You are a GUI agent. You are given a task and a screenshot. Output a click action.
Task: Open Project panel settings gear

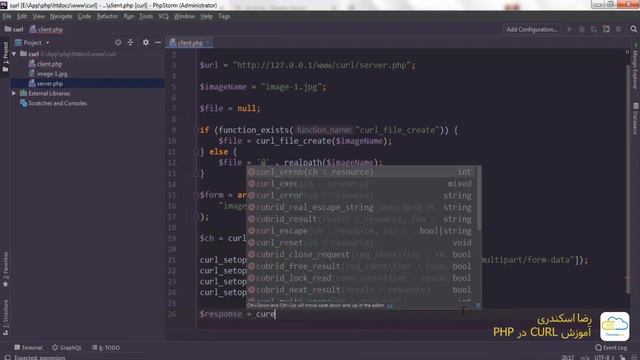tap(146, 42)
